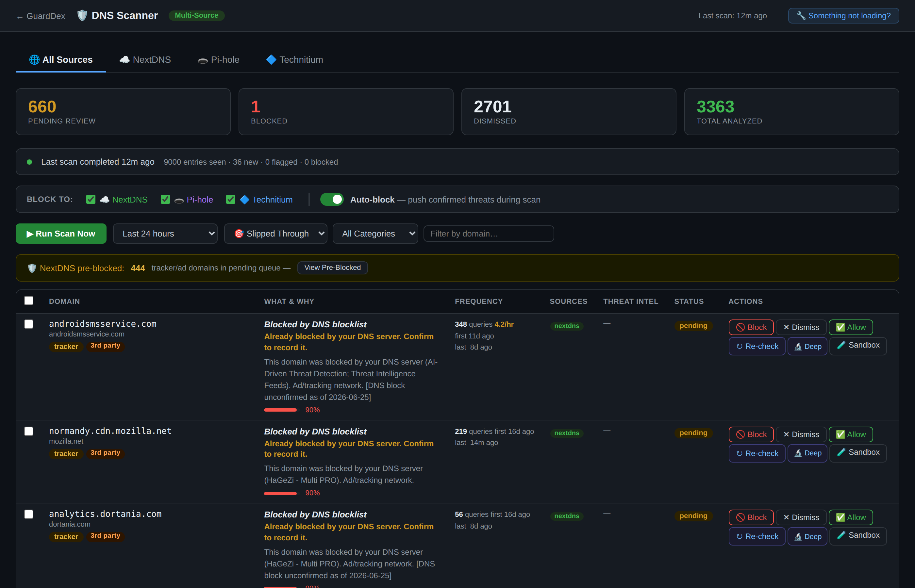Sandbox analytics.dortania.com
This screenshot has width=915, height=588.
click(858, 536)
